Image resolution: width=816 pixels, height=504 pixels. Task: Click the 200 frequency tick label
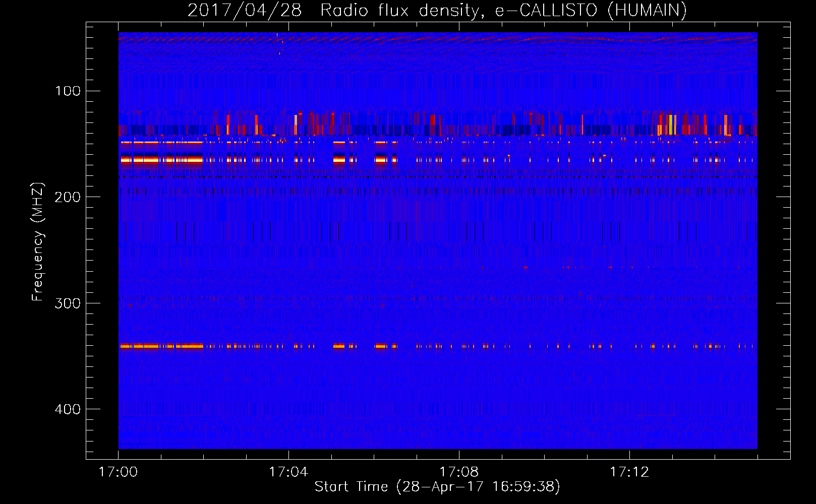tap(68, 197)
